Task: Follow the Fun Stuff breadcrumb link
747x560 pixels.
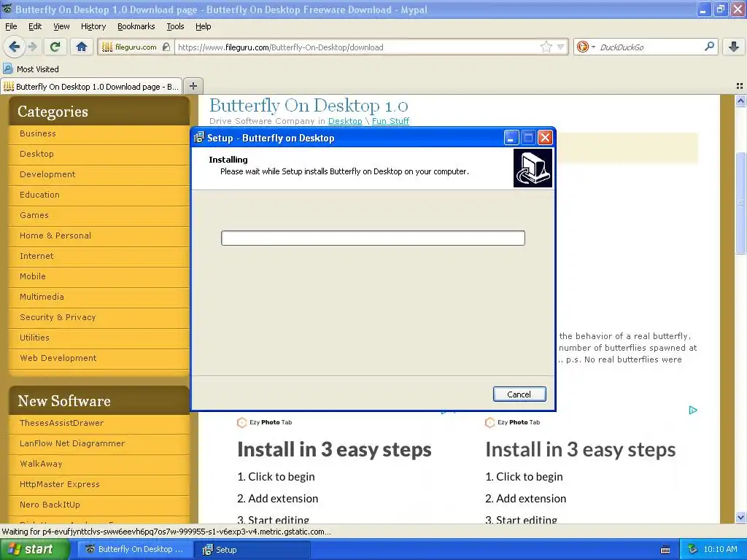Action: (x=391, y=121)
